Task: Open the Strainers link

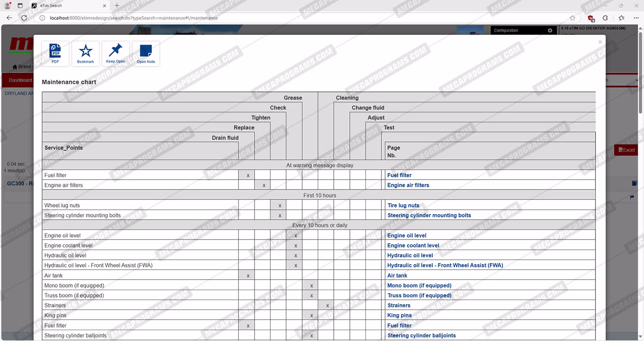Action: tap(399, 306)
